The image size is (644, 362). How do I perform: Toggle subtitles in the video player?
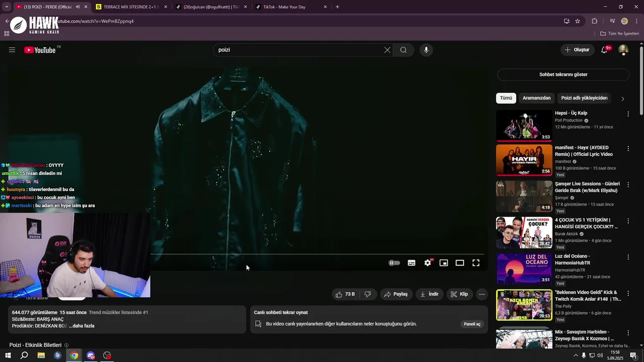[x=412, y=263]
